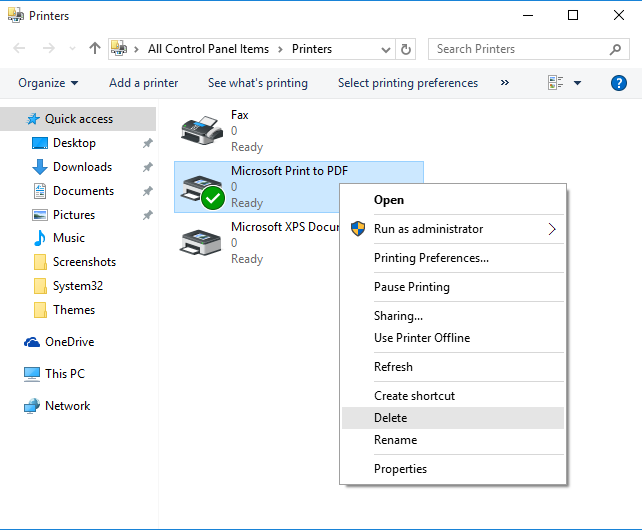
Task: Expand breadcrumb arrow before All Control Panel Items
Action: pyautogui.click(x=136, y=50)
